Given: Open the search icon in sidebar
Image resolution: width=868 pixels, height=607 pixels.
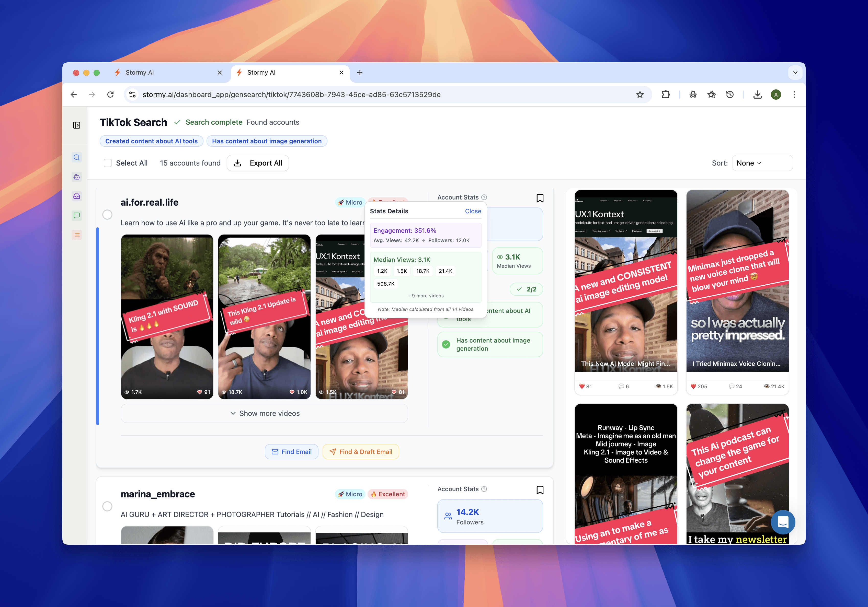Looking at the screenshot, I should [76, 158].
